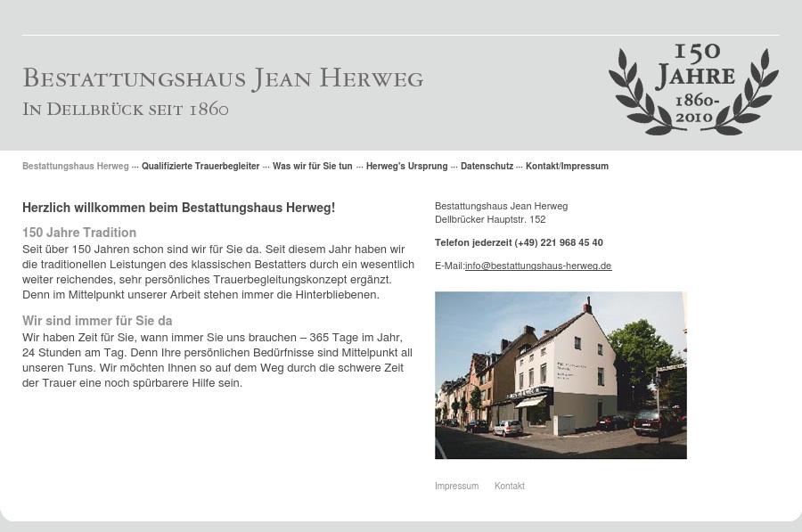Click the address Dellbrücker Hauptstr. 152

[x=490, y=219]
